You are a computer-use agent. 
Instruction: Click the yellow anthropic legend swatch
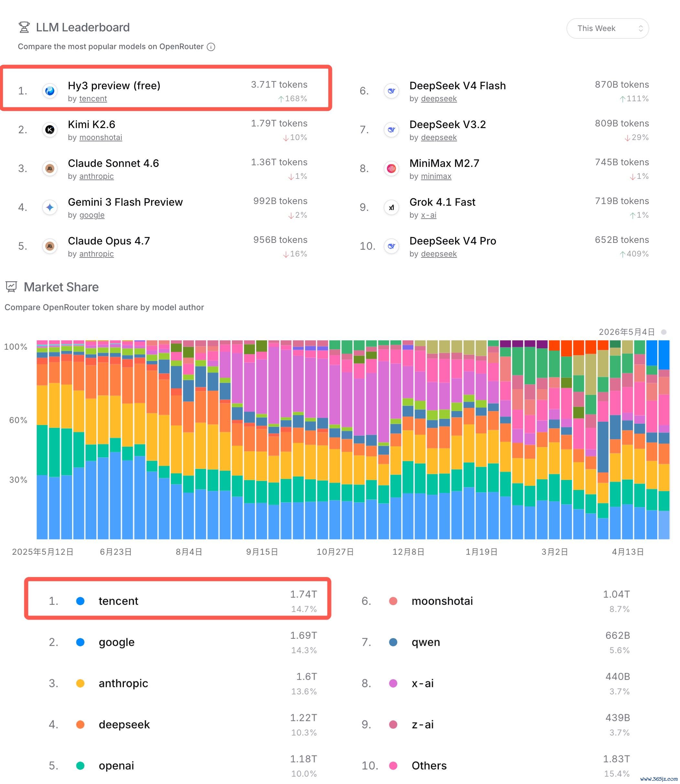[80, 683]
